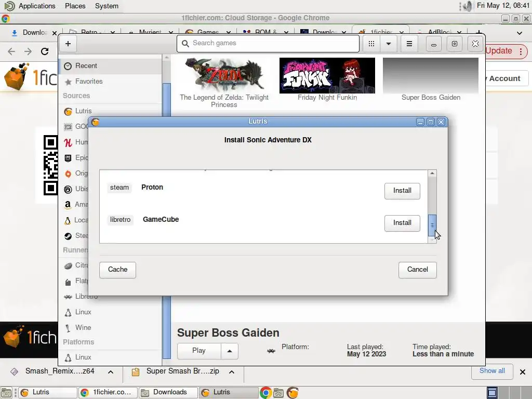Click Show all downloads
This screenshot has height=399, width=532.
(x=492, y=371)
